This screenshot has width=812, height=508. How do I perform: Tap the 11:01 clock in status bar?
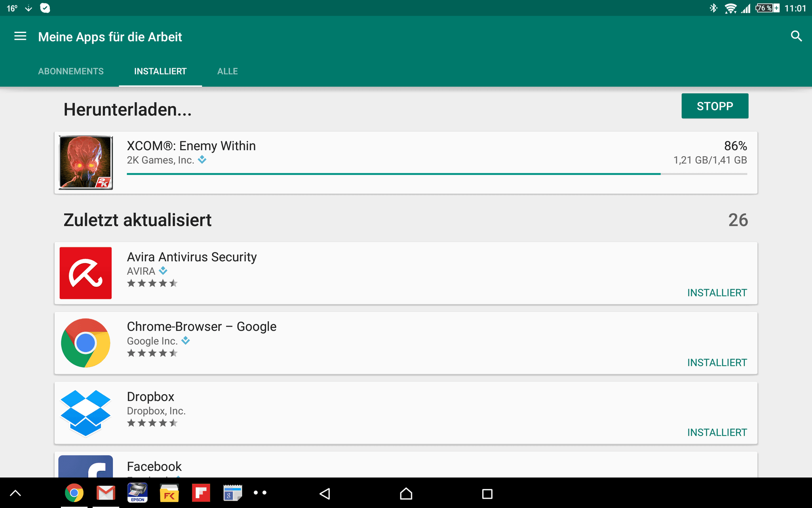(795, 8)
